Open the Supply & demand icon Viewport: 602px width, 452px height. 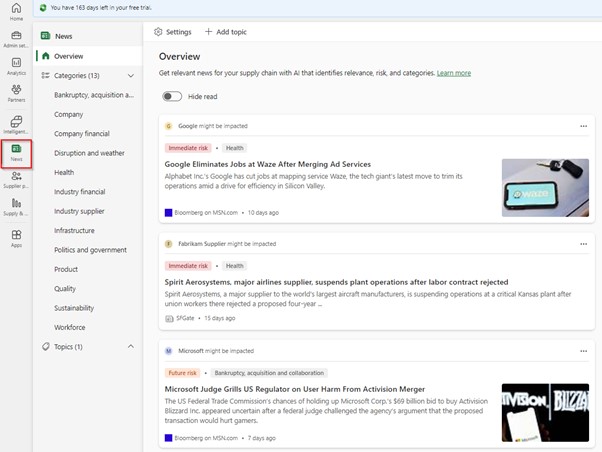(16, 203)
